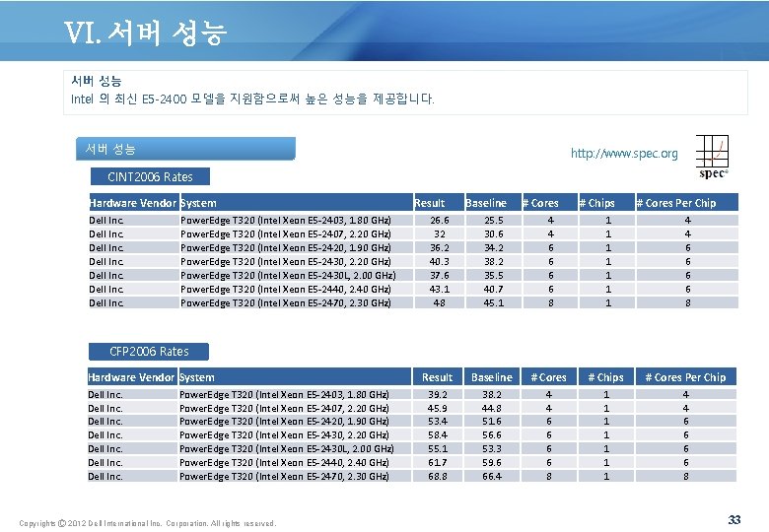Click CFP2006 baseline value 51.6
This screenshot has width=769, height=532.
491,422
